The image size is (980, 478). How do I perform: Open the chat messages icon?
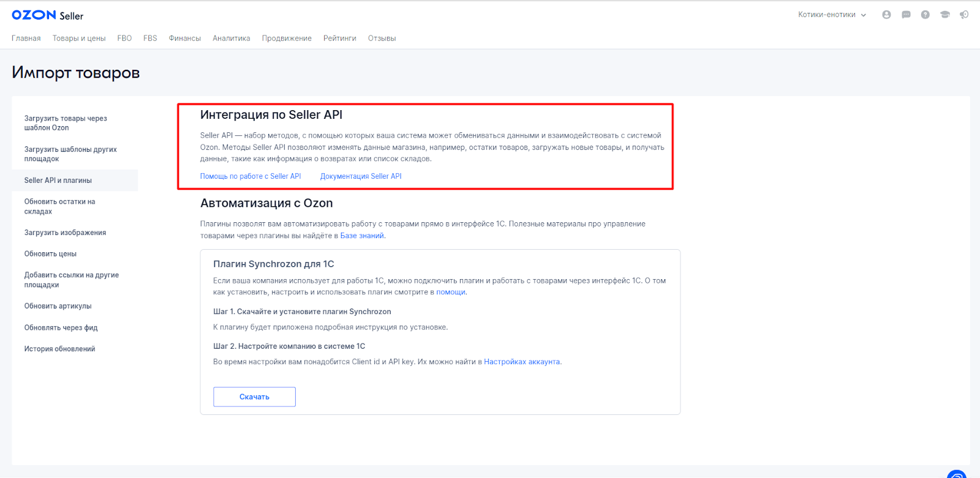pyautogui.click(x=906, y=15)
